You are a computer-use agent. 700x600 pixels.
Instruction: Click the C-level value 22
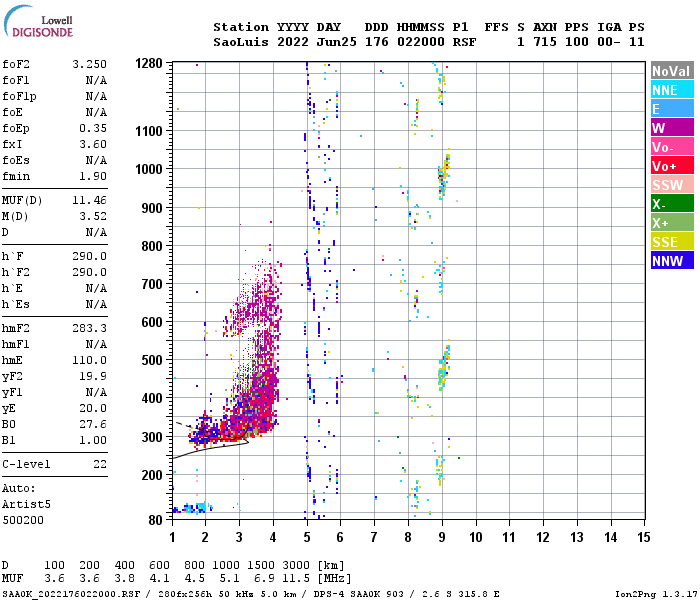click(100, 464)
